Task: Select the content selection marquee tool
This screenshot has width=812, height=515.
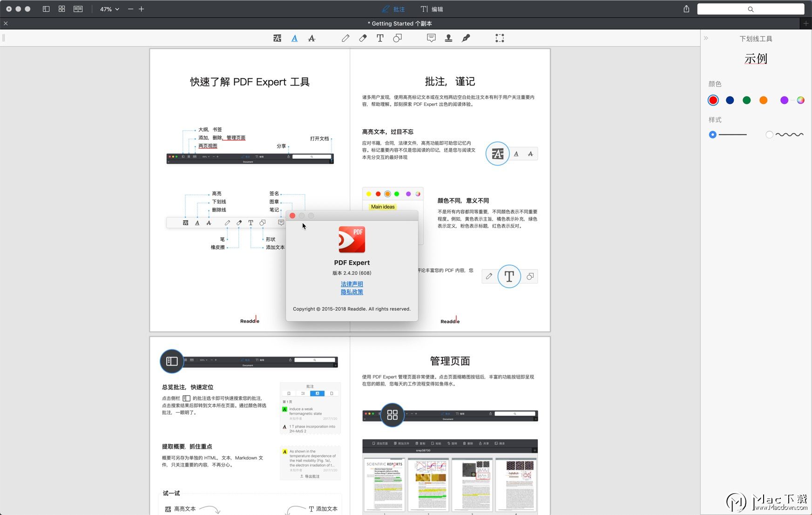Action: [500, 38]
